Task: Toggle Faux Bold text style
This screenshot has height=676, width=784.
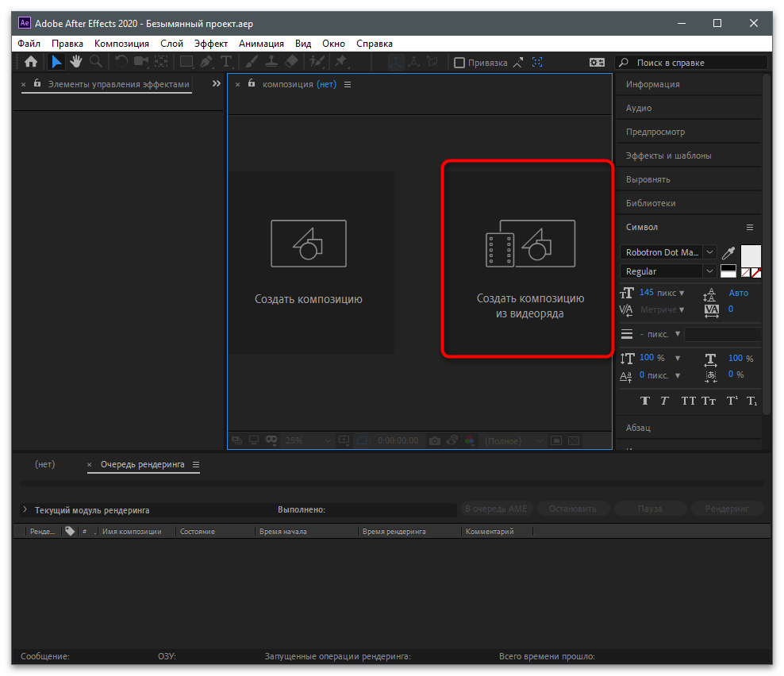Action: click(644, 401)
